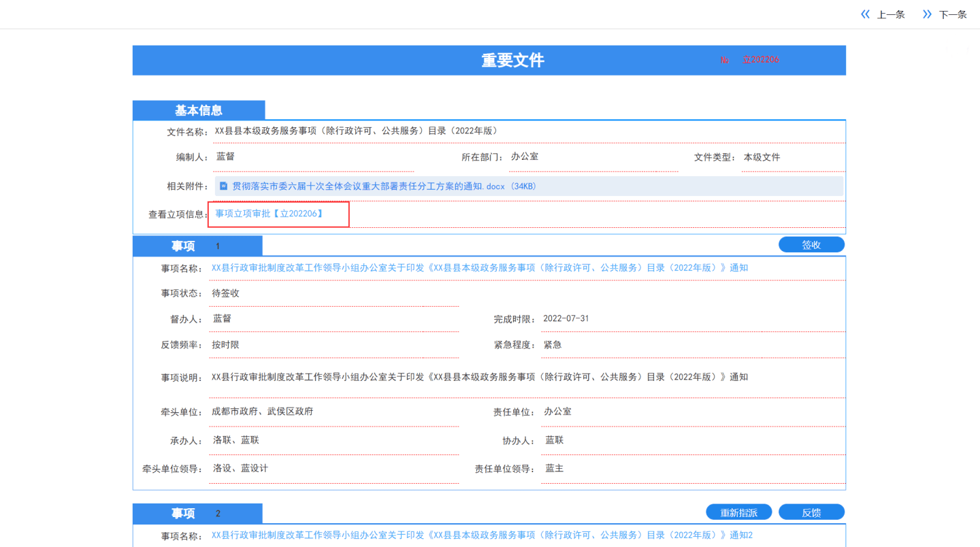Image resolution: width=980 pixels, height=547 pixels.
Task: Click the 文件类型 value 本级文件
Action: (762, 157)
